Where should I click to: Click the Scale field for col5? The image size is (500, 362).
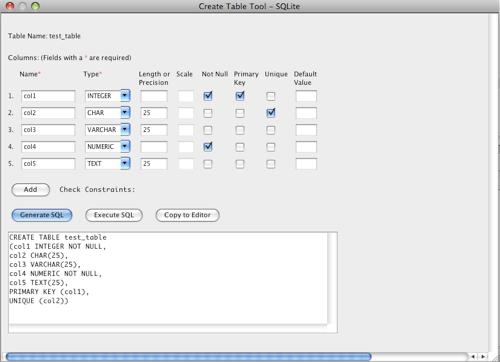coord(186,164)
